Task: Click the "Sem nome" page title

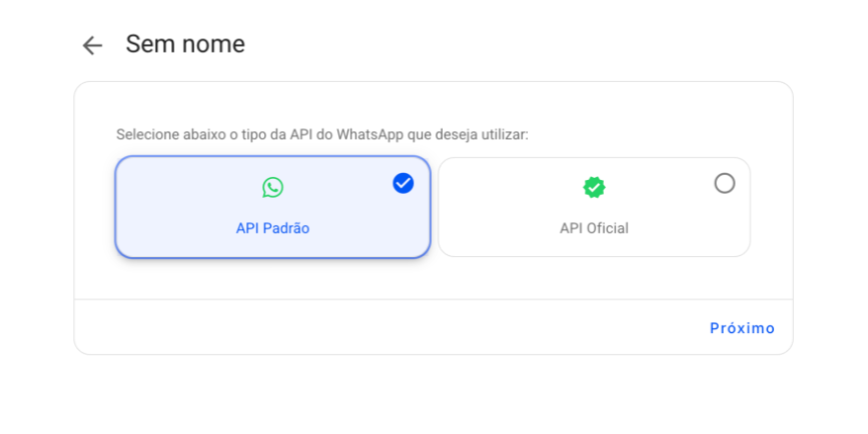Action: coord(185,44)
